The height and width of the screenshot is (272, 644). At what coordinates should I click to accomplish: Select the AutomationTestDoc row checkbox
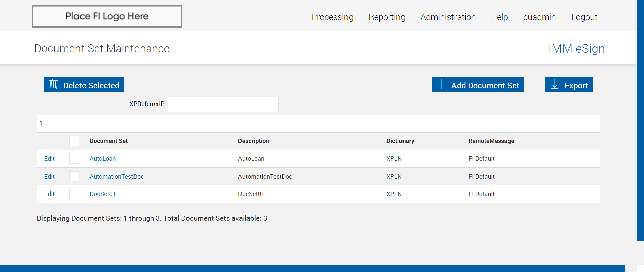coord(74,176)
